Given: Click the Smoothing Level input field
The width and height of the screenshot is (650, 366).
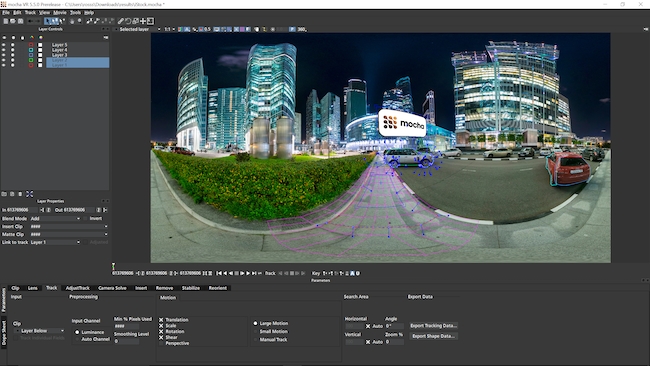Looking at the screenshot, I should 126,342.
